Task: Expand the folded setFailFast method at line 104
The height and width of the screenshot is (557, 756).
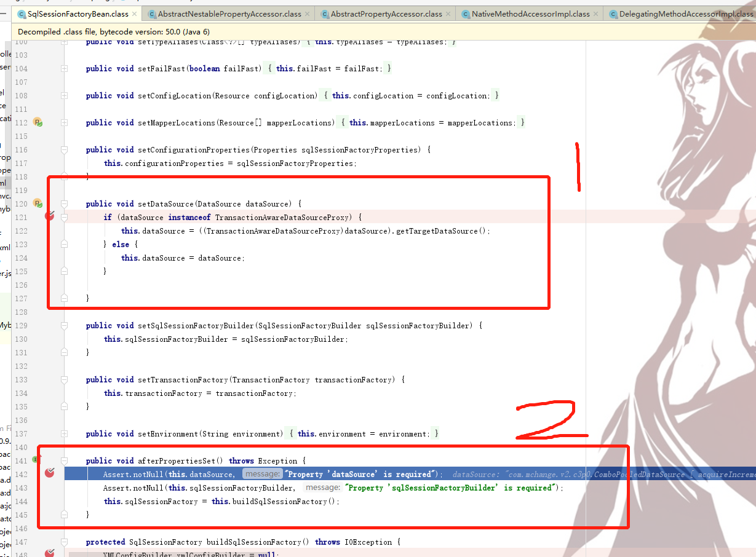Action: click(x=64, y=68)
